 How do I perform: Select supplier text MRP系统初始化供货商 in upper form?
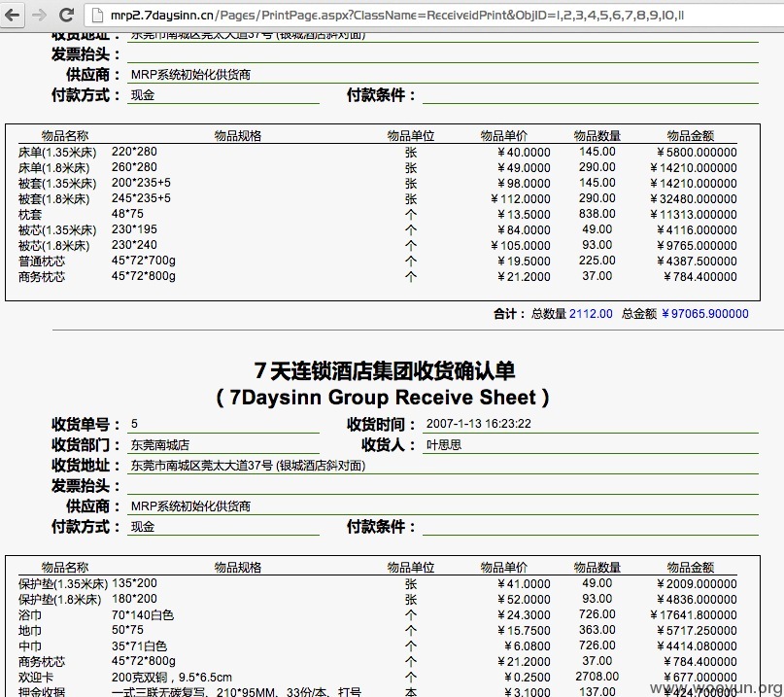point(190,75)
